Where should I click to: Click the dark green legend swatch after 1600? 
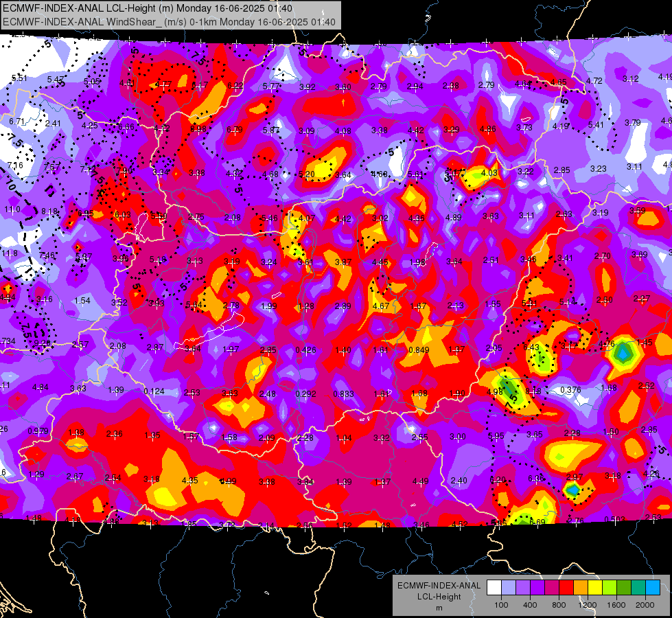pyautogui.click(x=624, y=588)
